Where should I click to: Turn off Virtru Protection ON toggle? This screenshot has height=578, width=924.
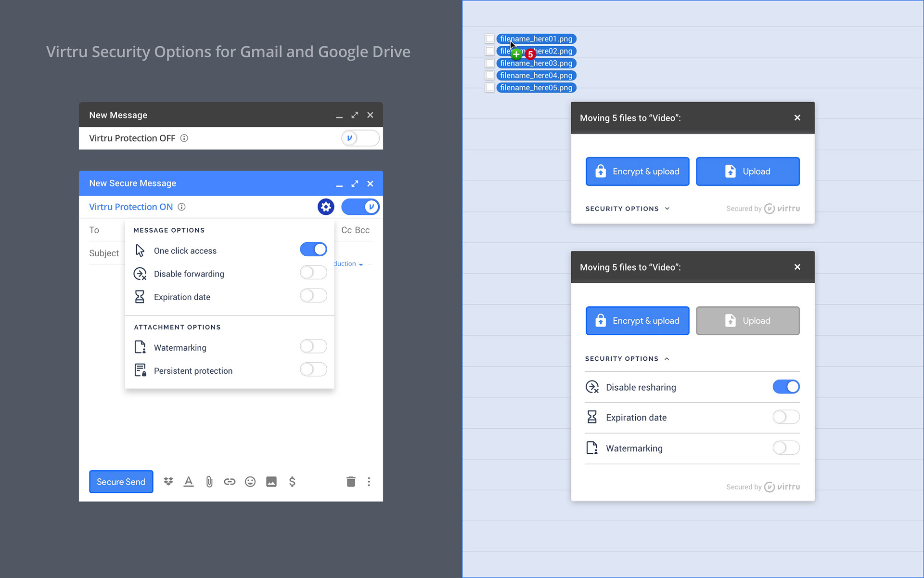[x=360, y=207]
